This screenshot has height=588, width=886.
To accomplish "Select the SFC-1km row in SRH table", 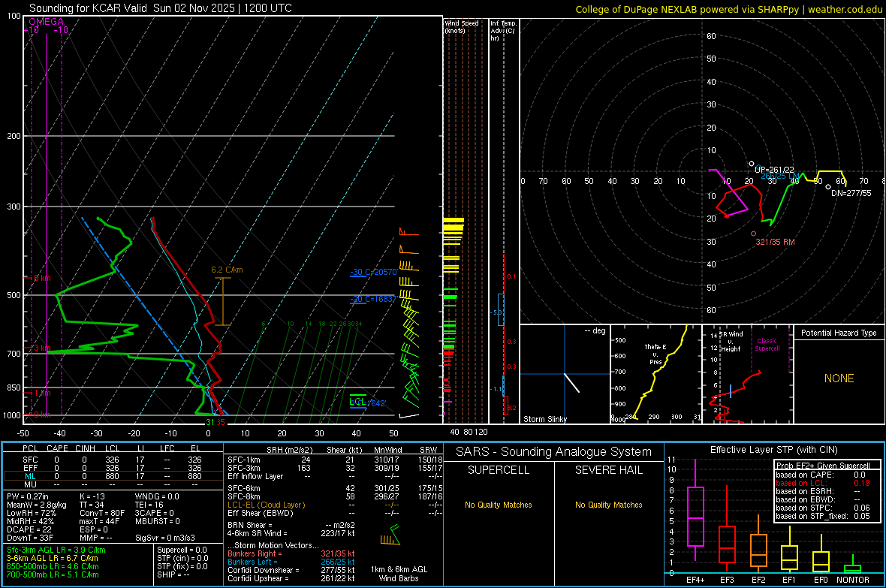I will 335,460.
